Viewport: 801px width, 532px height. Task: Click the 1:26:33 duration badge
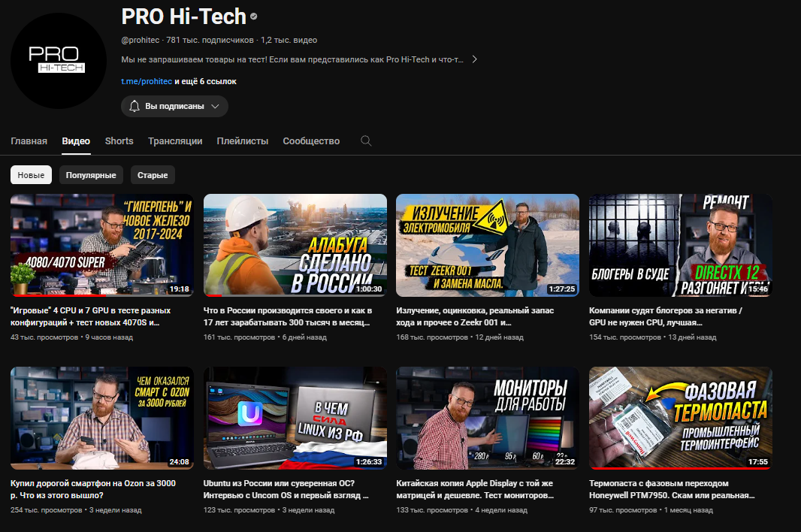click(x=369, y=461)
